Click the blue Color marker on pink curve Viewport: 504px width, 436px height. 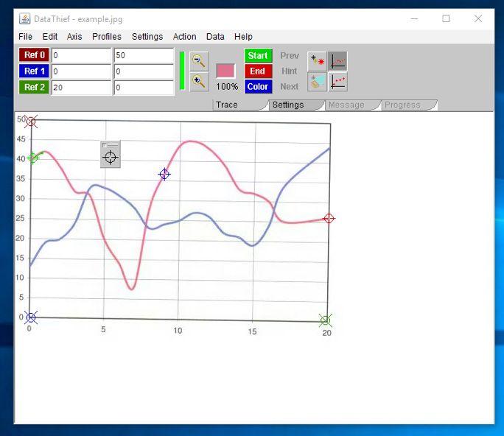(164, 174)
